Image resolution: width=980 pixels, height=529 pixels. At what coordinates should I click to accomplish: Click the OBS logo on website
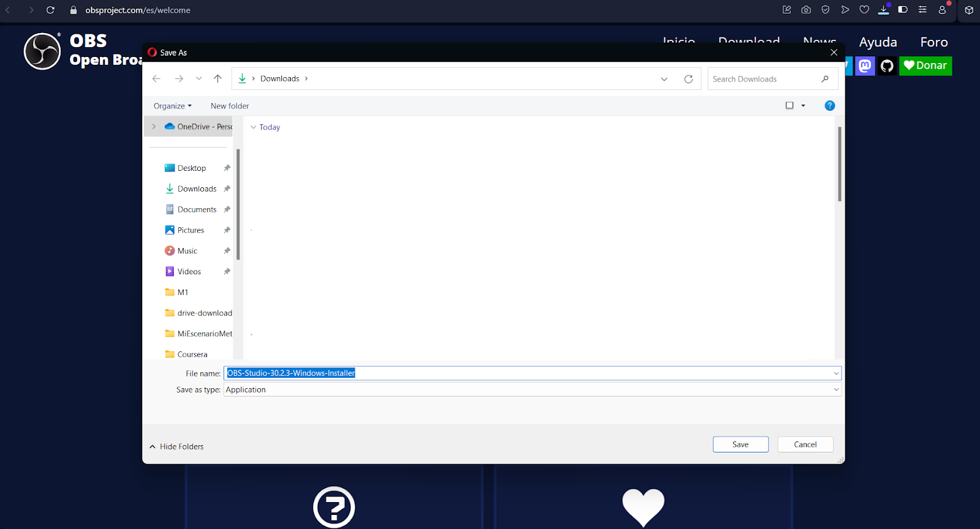(42, 51)
